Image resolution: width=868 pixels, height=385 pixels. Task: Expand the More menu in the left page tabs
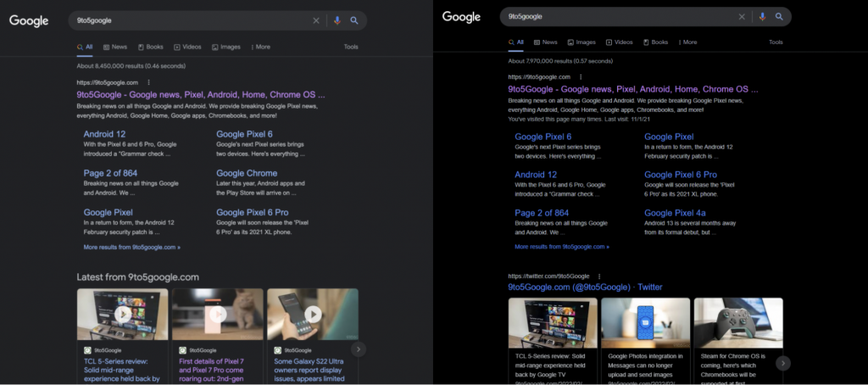(260, 47)
